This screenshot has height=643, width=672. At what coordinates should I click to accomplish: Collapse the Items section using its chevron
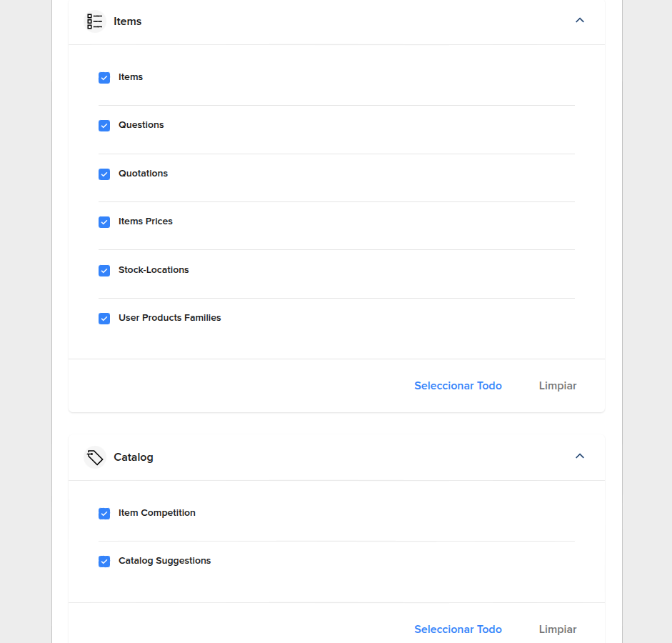pos(579,21)
